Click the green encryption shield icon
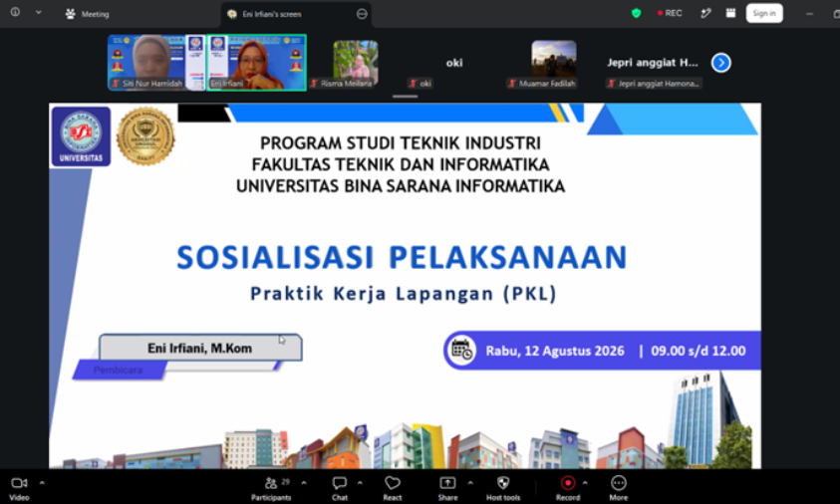Screen dimensions: 840x504 tap(636, 13)
